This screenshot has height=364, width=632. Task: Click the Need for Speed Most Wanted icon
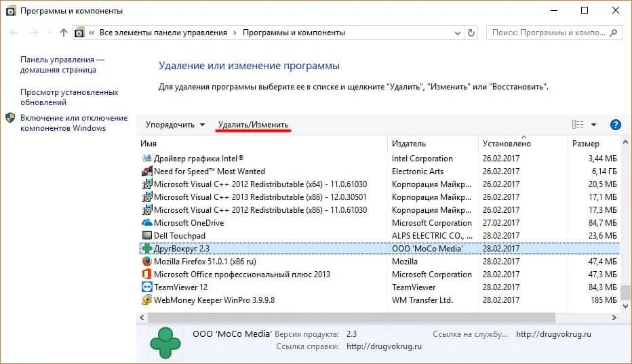[147, 171]
